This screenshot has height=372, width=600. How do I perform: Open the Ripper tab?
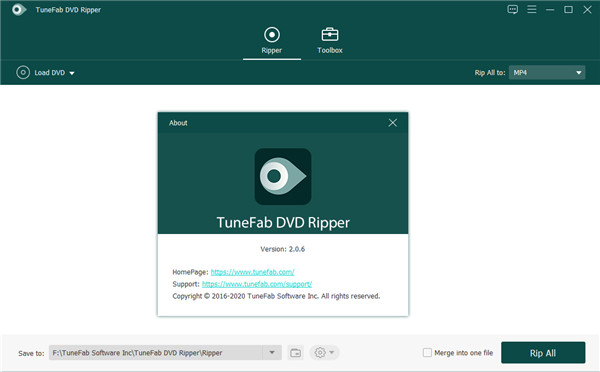272,41
